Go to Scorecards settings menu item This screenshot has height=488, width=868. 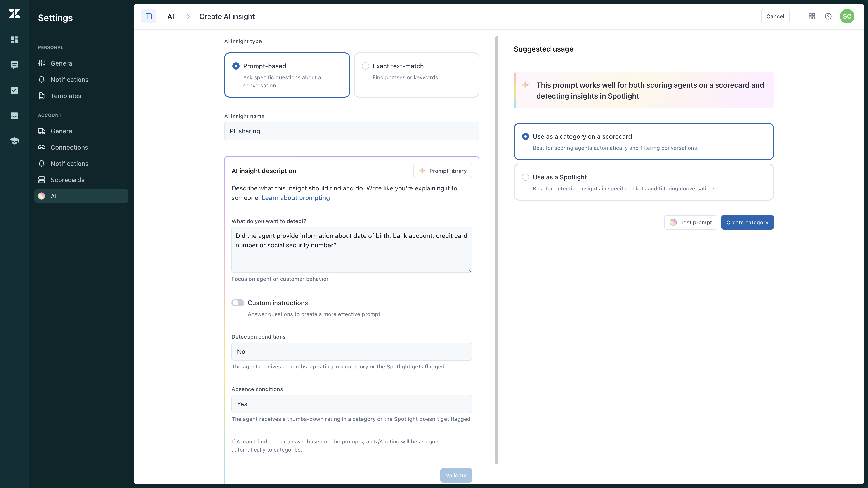[x=67, y=180]
